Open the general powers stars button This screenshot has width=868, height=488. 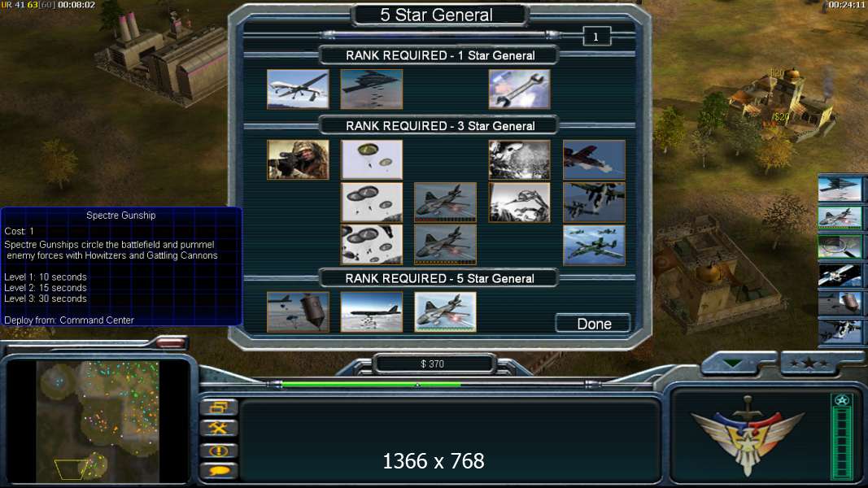(809, 363)
